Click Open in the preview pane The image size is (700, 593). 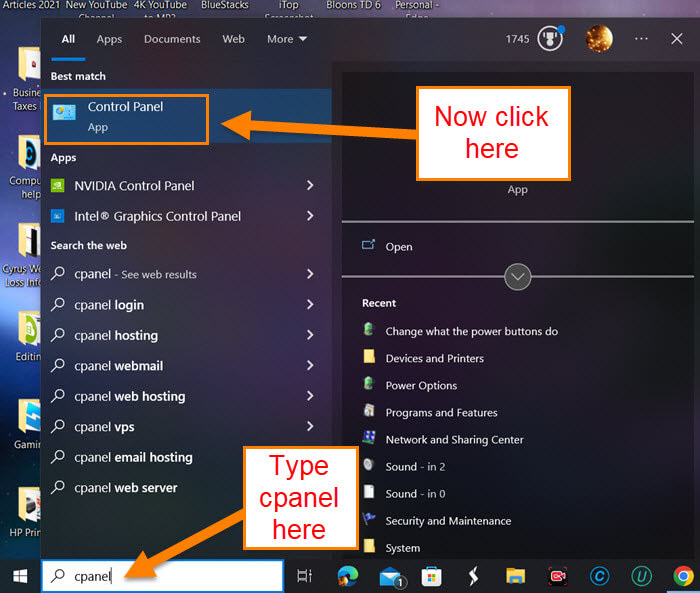(399, 247)
